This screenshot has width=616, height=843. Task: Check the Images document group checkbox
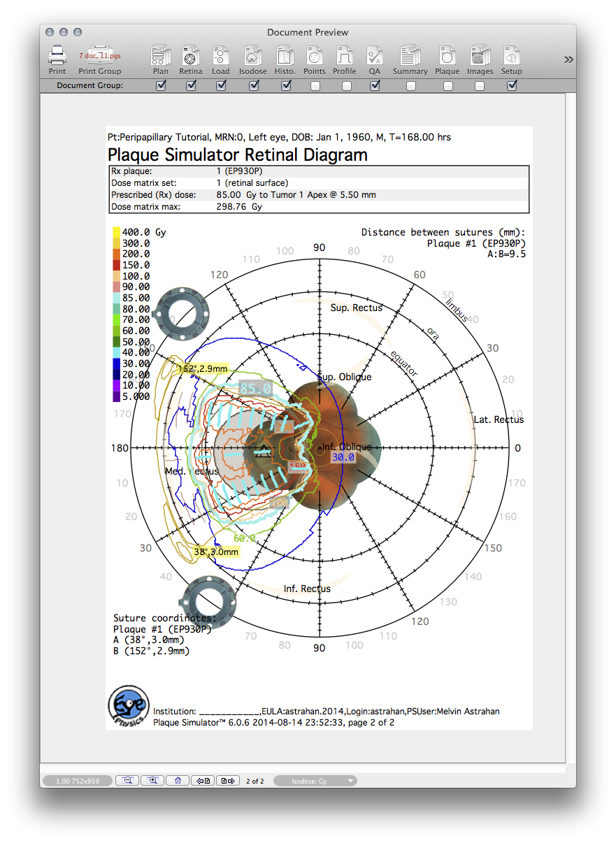click(480, 86)
